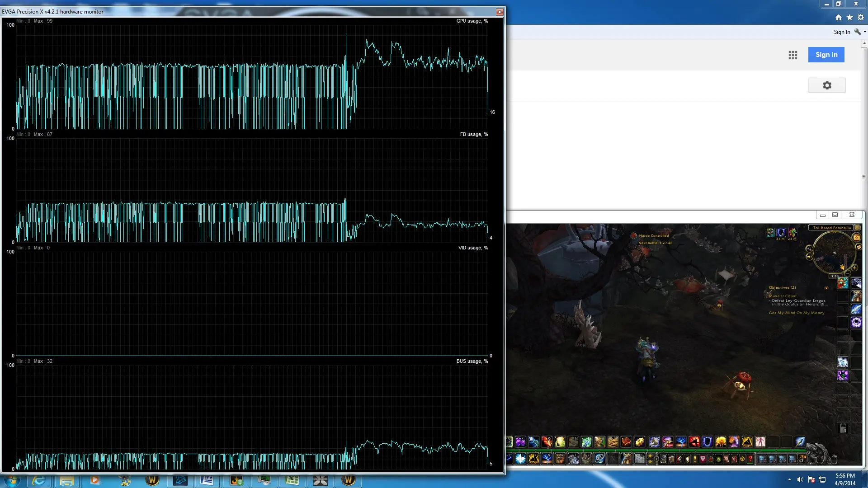Use the spear icon at upper bar end
Screen dimensions: 868x488
coord(800,441)
